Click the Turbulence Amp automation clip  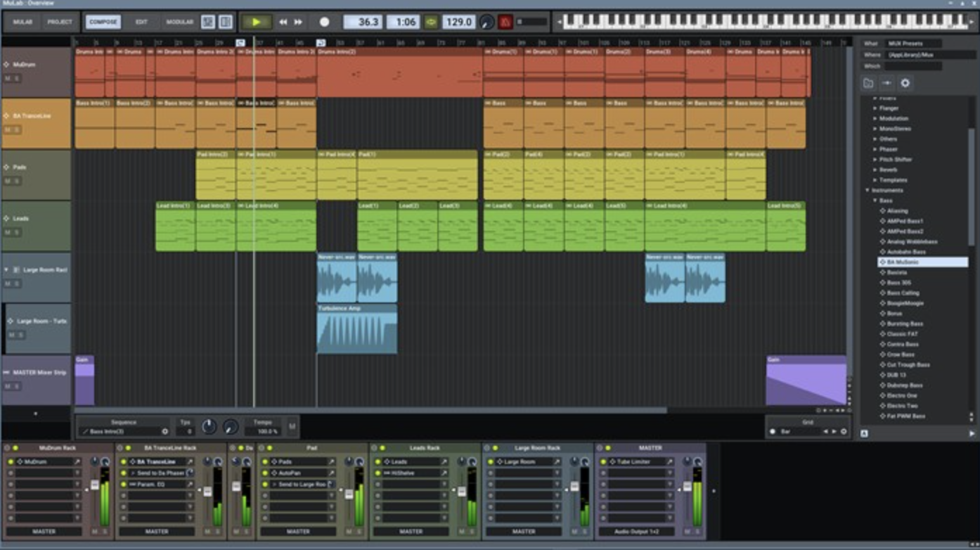coord(357,329)
